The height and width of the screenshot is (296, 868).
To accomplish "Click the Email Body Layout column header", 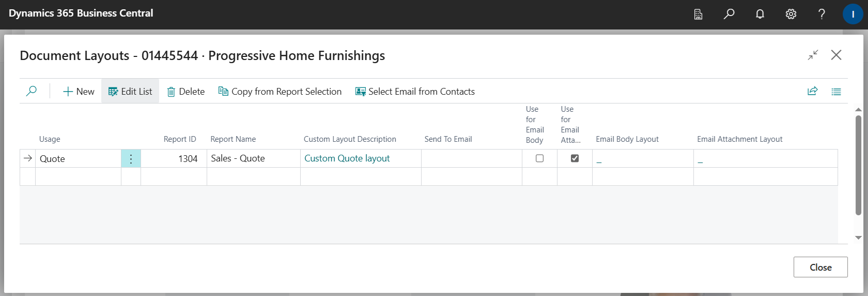I will [x=627, y=139].
